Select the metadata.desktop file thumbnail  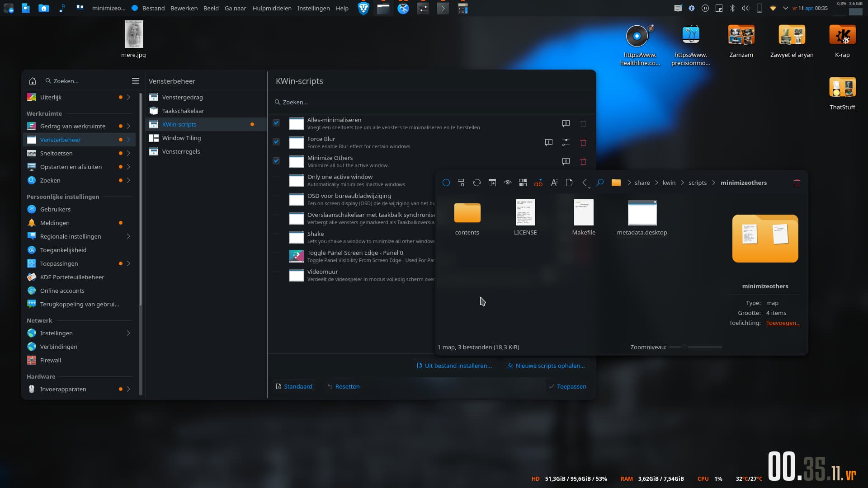[642, 212]
